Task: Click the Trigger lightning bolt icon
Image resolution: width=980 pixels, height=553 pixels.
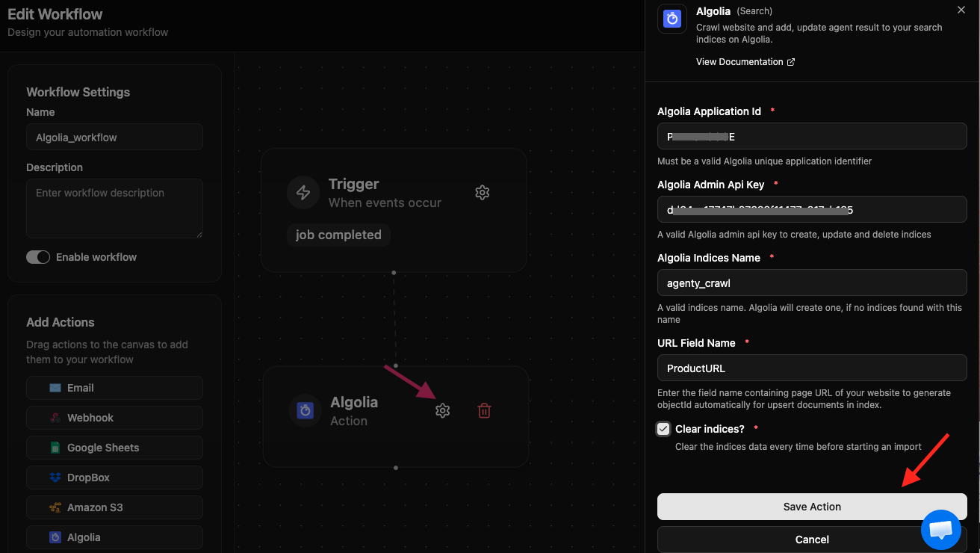Action: pyautogui.click(x=303, y=193)
